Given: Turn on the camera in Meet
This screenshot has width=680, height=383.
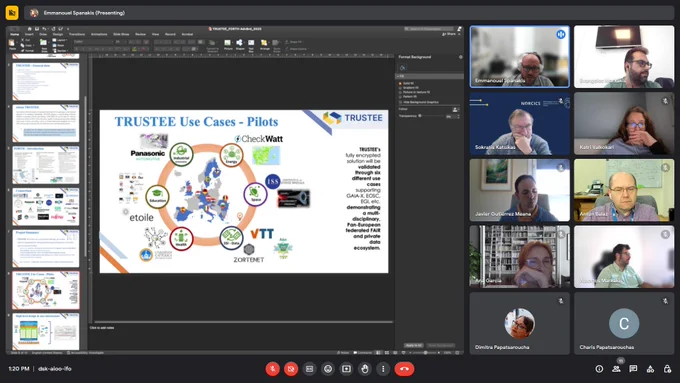Looking at the screenshot, I should 291,369.
